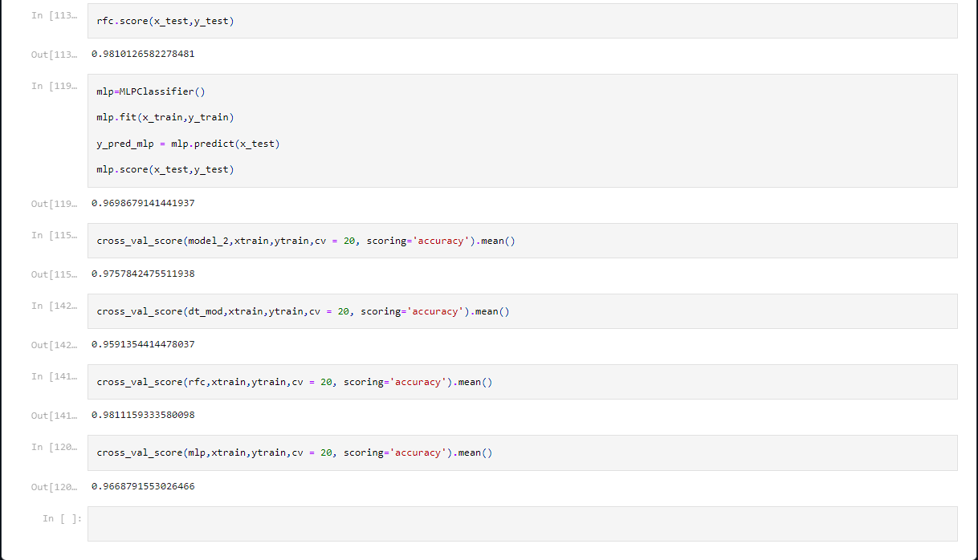The image size is (978, 560).
Task: Click the cross_val_score dt_mod code cell
Action: [x=303, y=311]
